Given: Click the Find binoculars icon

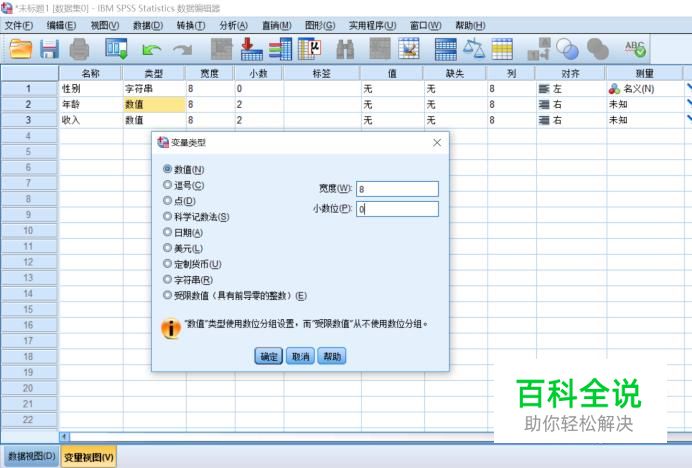Looking at the screenshot, I should pos(345,49).
